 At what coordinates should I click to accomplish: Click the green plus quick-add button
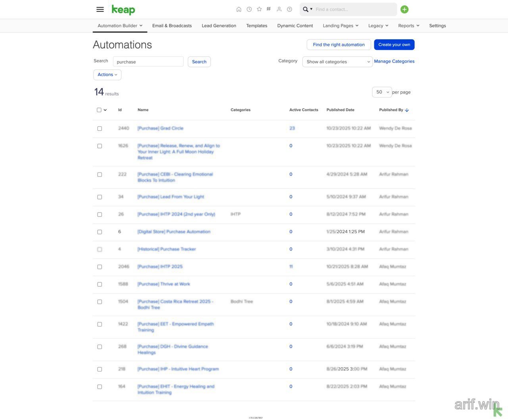[x=404, y=9]
